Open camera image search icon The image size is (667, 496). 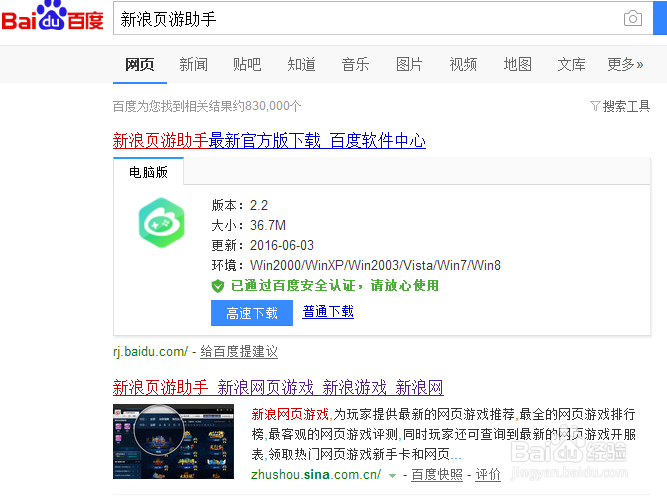633,18
